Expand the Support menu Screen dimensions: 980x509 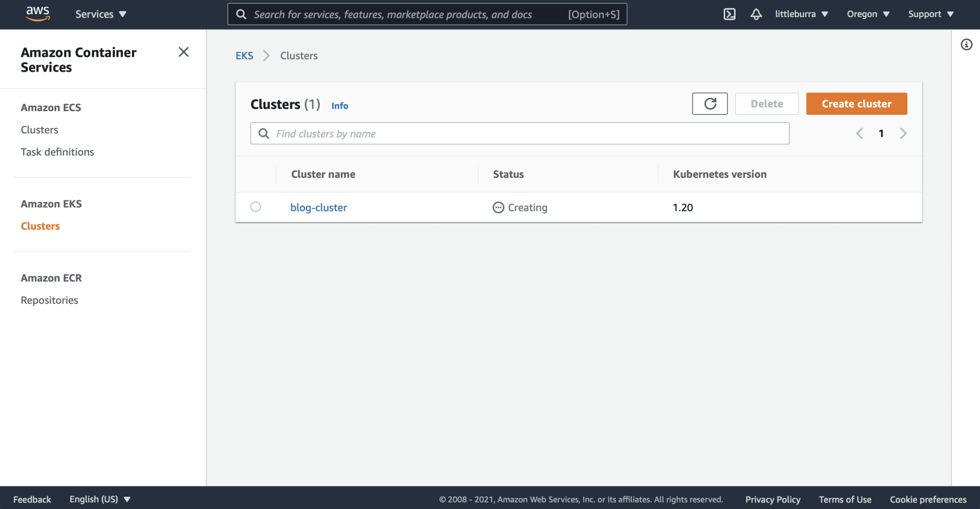(x=930, y=14)
